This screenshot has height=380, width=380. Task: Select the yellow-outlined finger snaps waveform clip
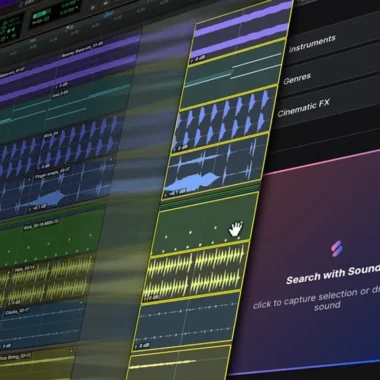tap(215, 167)
